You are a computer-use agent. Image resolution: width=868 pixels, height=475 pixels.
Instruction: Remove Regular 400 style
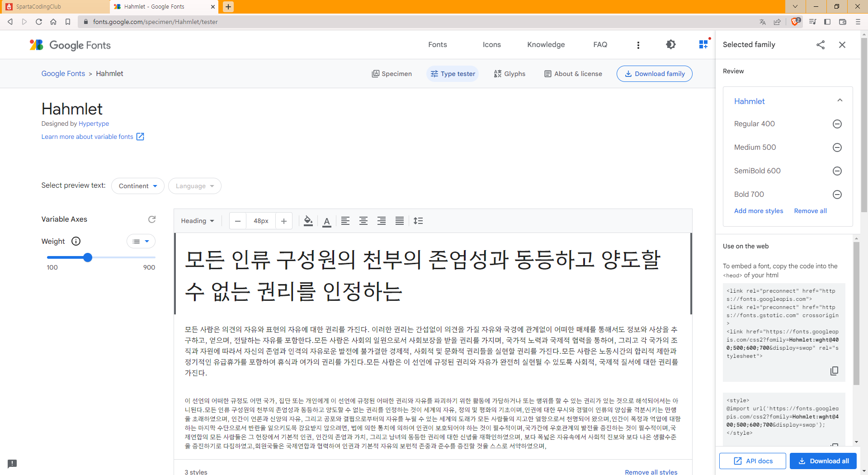point(837,124)
